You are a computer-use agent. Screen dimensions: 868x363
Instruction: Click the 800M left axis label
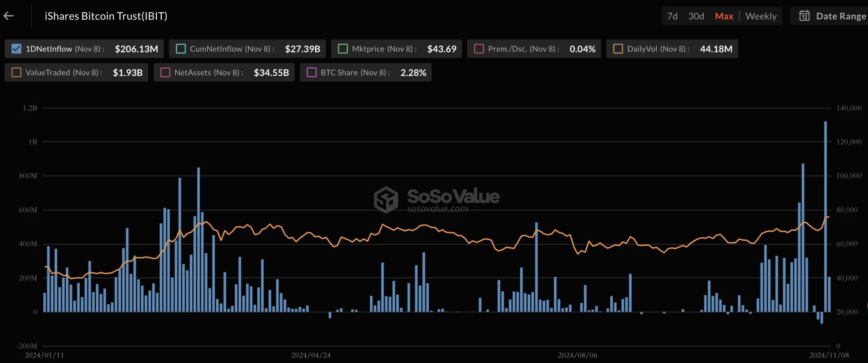[28, 176]
